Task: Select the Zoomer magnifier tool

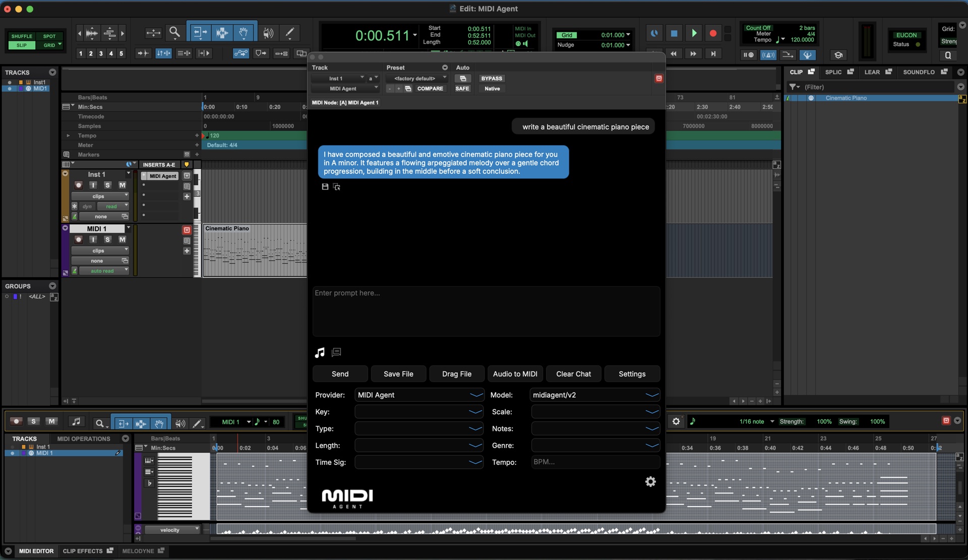Action: click(x=175, y=32)
